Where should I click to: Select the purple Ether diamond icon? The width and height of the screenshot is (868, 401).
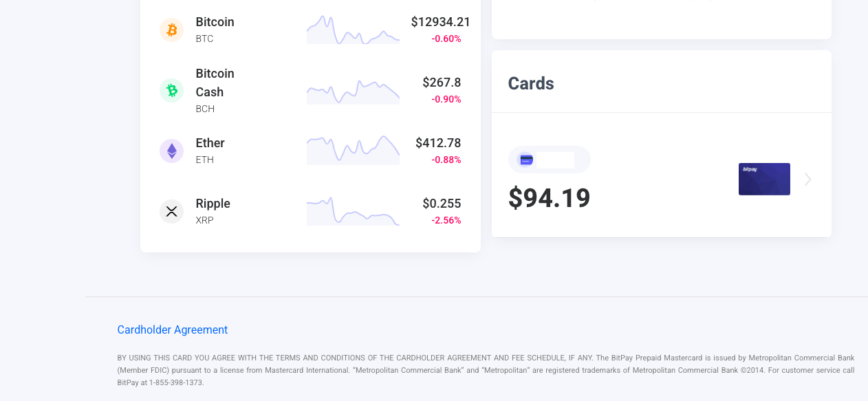(x=171, y=151)
